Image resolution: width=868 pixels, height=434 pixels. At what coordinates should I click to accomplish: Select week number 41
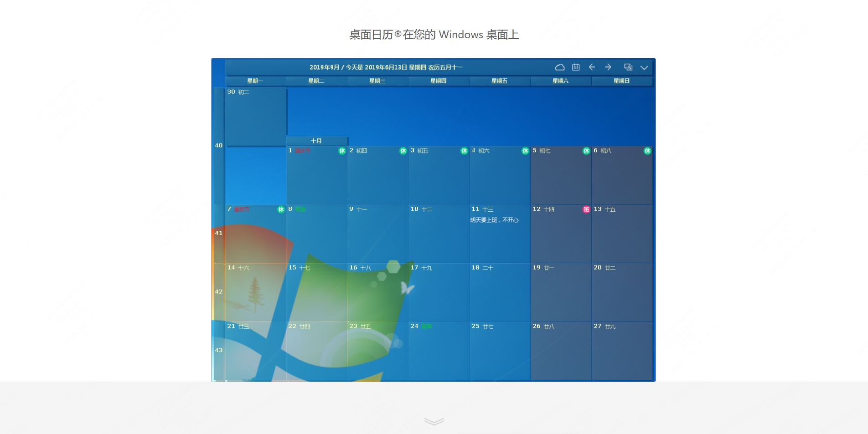click(219, 233)
